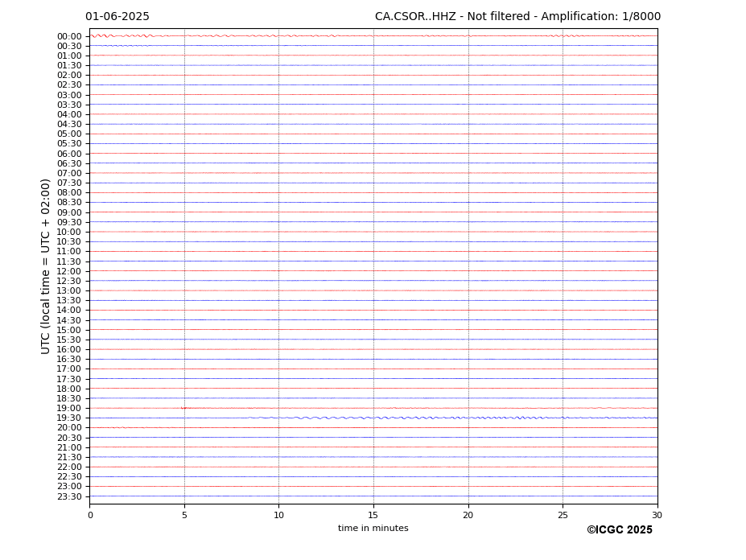
Task: Select the 23:30 time row label
Action: (69, 496)
